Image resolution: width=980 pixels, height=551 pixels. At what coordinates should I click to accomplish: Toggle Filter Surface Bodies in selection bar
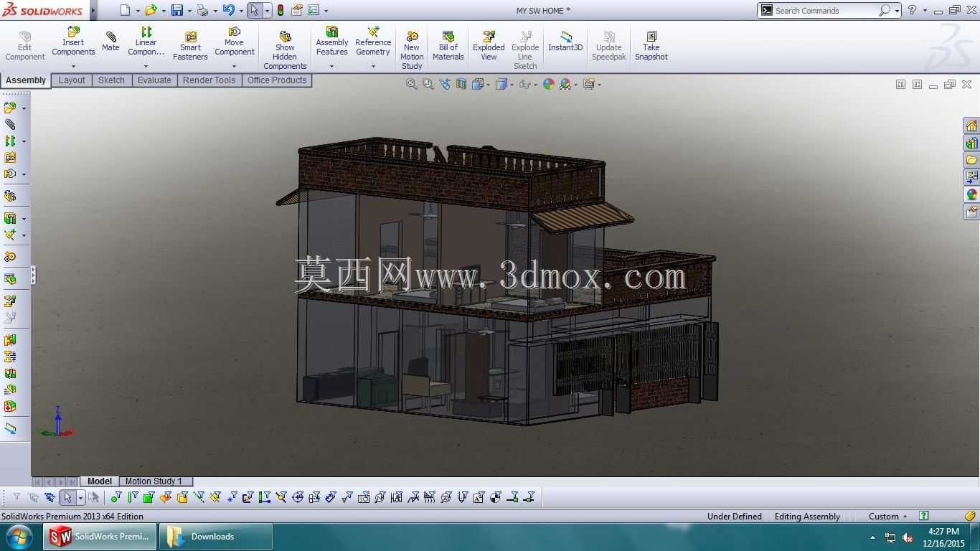pos(166,497)
